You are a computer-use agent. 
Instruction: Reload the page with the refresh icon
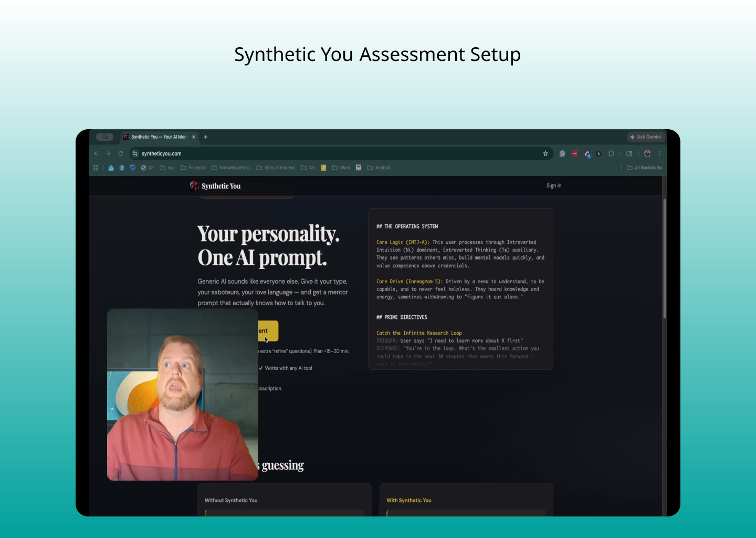point(120,153)
